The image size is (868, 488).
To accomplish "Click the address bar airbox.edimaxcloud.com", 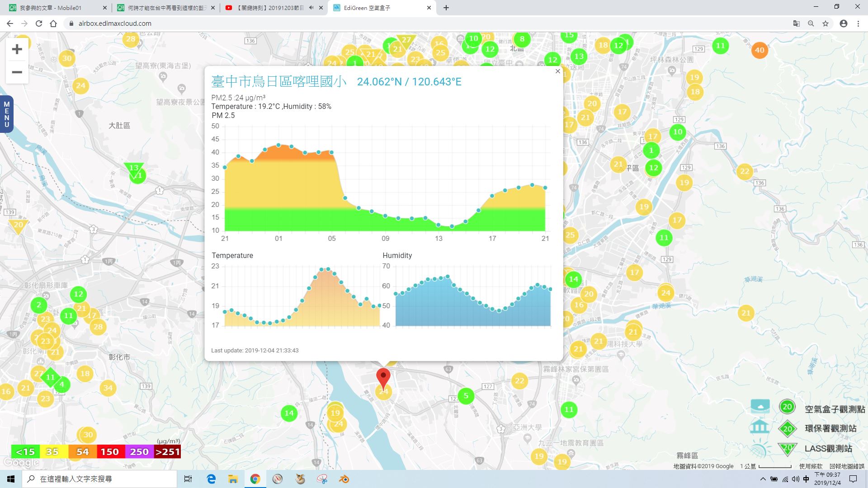I will [115, 23].
